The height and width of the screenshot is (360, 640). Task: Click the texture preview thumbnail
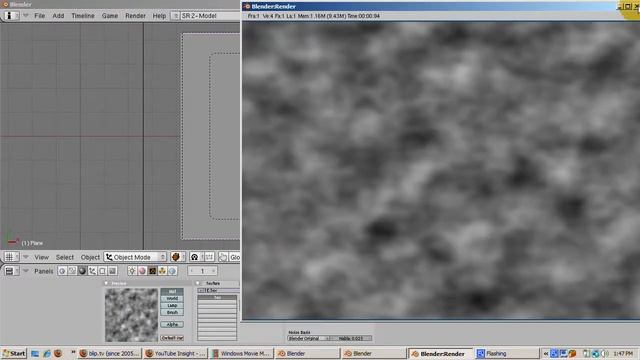coord(131,315)
